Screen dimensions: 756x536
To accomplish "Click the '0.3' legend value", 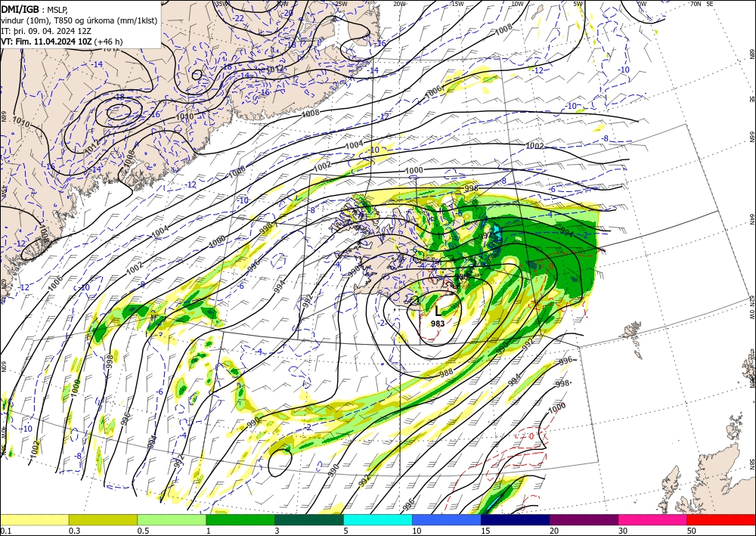I will [x=74, y=531].
